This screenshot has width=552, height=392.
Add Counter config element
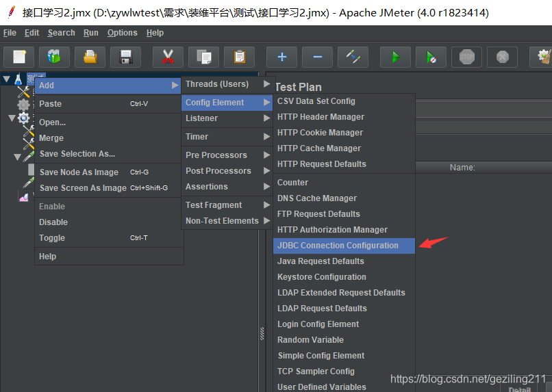(x=344, y=183)
